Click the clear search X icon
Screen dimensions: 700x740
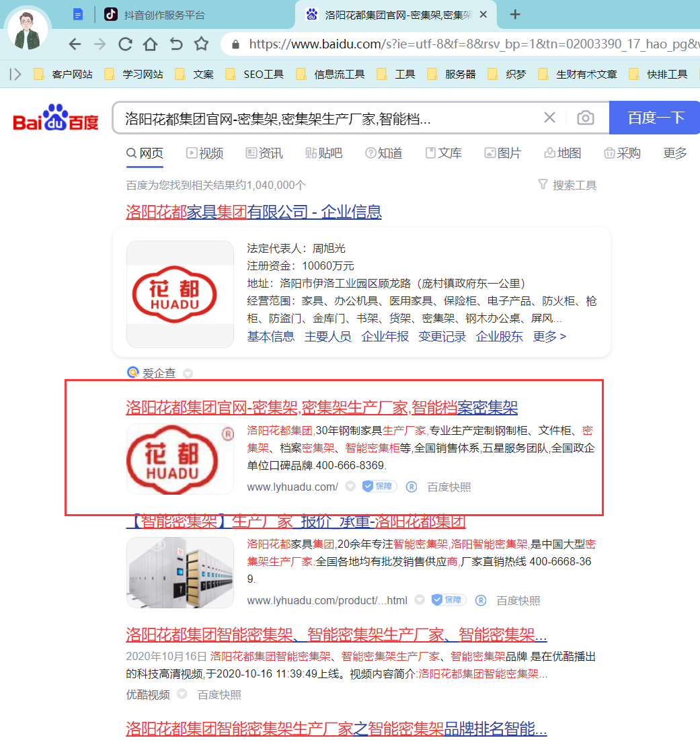point(549,117)
